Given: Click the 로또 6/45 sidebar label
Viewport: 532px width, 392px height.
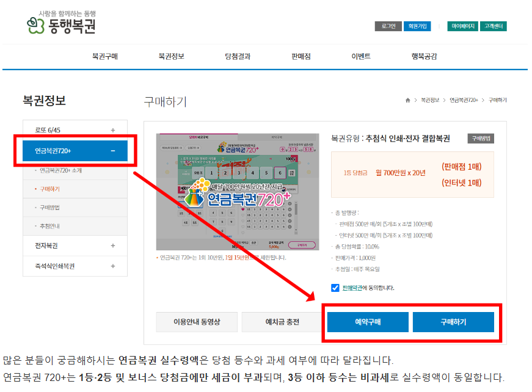Looking at the screenshot, I should [48, 130].
